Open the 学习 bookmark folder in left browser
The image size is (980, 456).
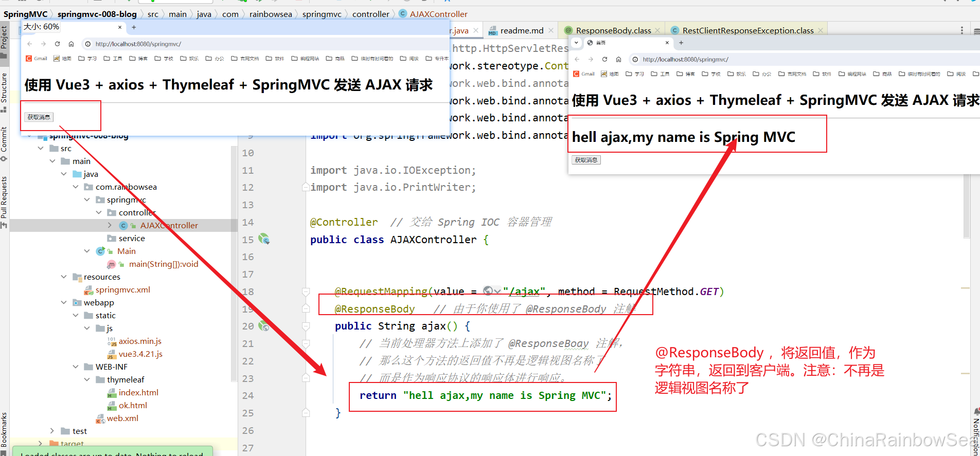[87, 59]
